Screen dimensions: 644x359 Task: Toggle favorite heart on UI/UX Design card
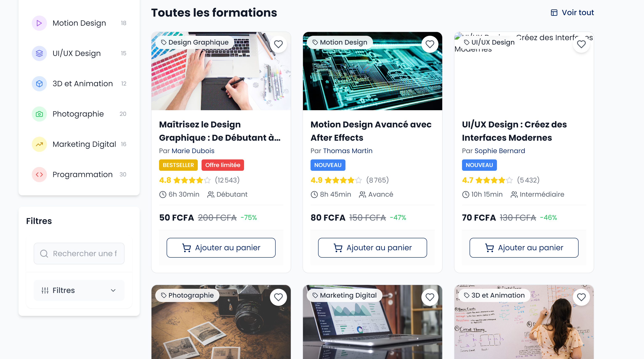581,44
